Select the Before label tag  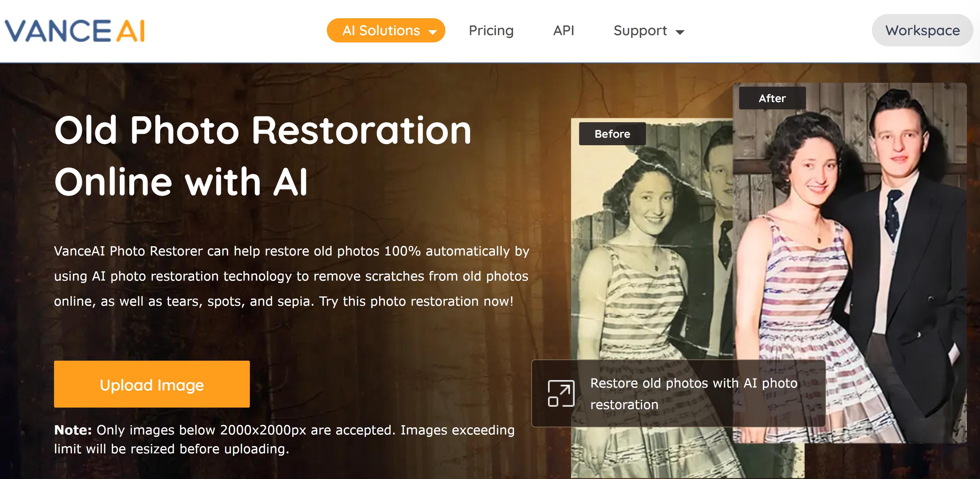pos(612,134)
